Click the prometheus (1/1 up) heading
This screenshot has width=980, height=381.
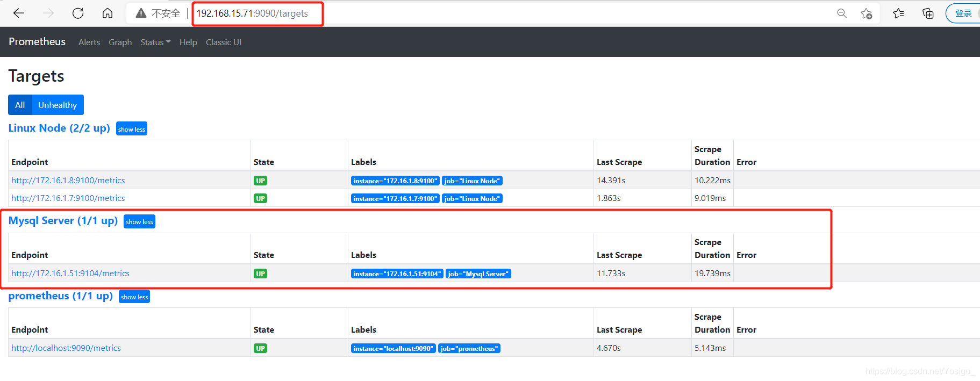coord(61,296)
